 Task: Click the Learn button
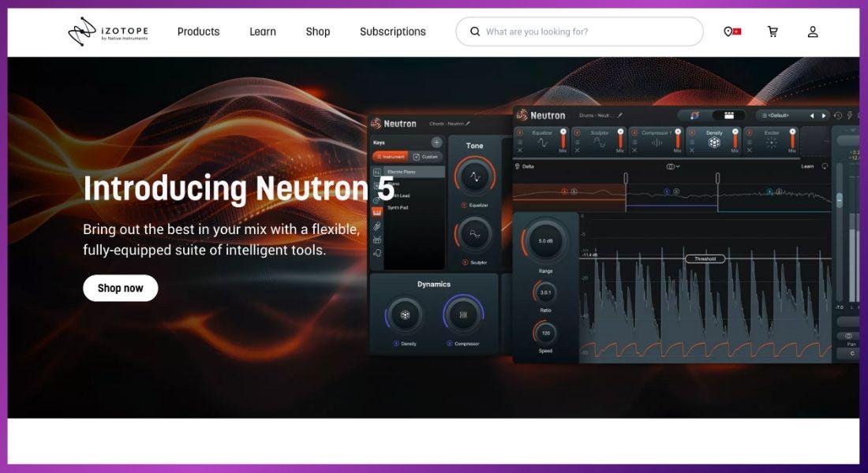(807, 166)
